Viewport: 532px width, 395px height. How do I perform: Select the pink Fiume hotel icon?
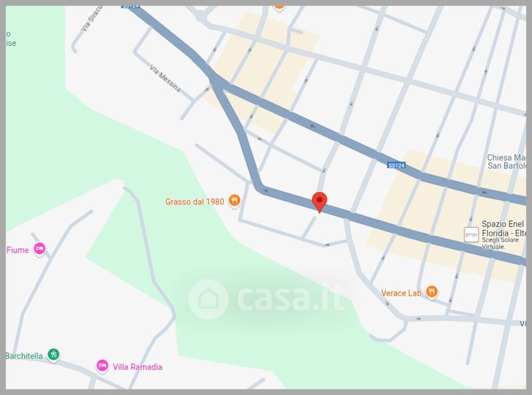click(x=39, y=249)
